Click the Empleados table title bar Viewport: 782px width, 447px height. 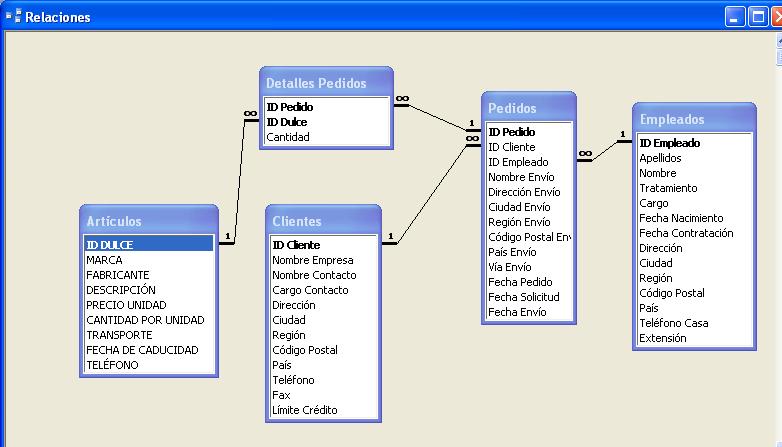pos(692,119)
